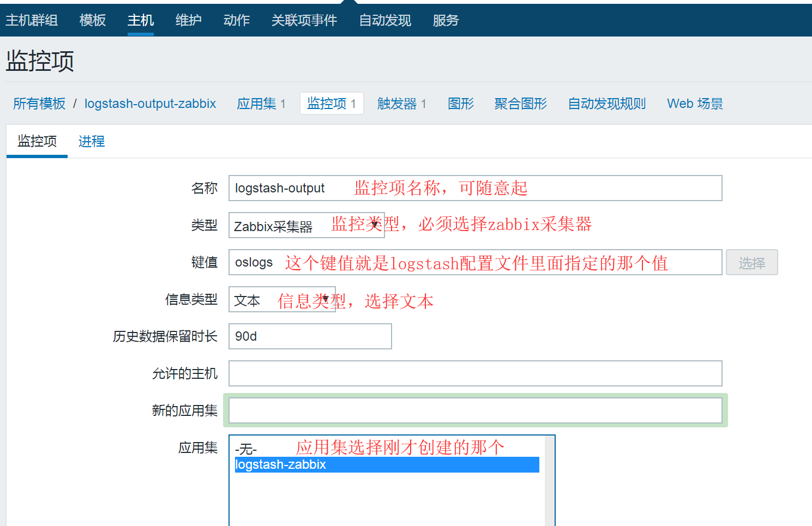812x526 pixels.
Task: Open the 主机群组 menu item
Action: coord(32,20)
